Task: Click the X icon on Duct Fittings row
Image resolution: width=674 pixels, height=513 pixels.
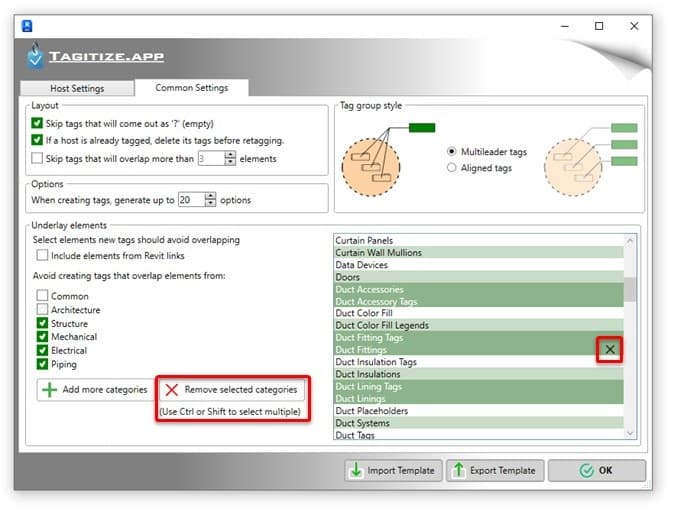Action: point(610,350)
